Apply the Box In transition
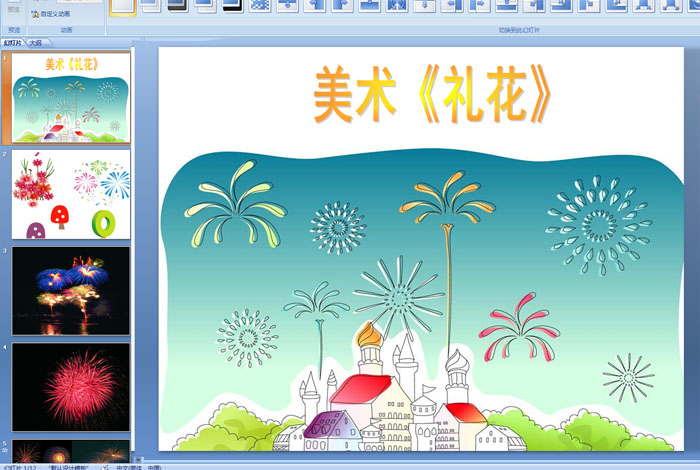Viewport: 700px width, 470px height. [644, 5]
